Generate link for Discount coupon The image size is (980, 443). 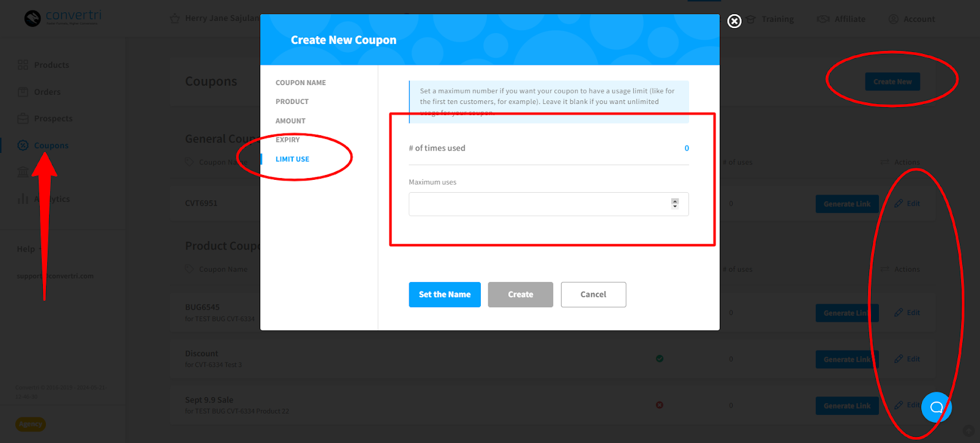(846, 359)
